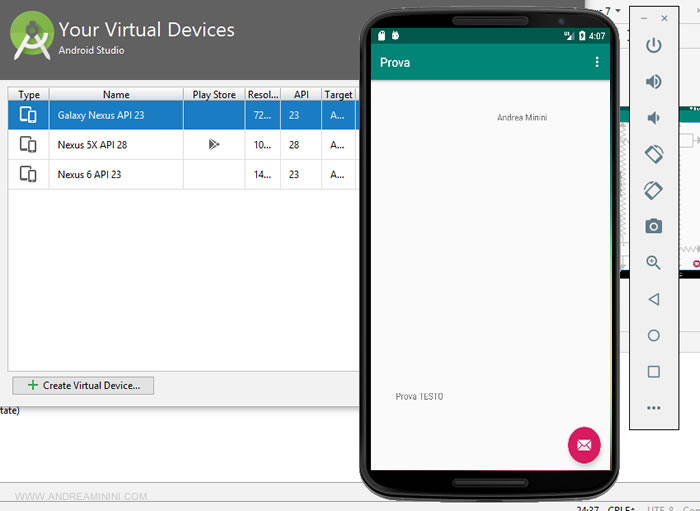Tap the pink mail floating action button
Image resolution: width=700 pixels, height=511 pixels.
point(584,445)
